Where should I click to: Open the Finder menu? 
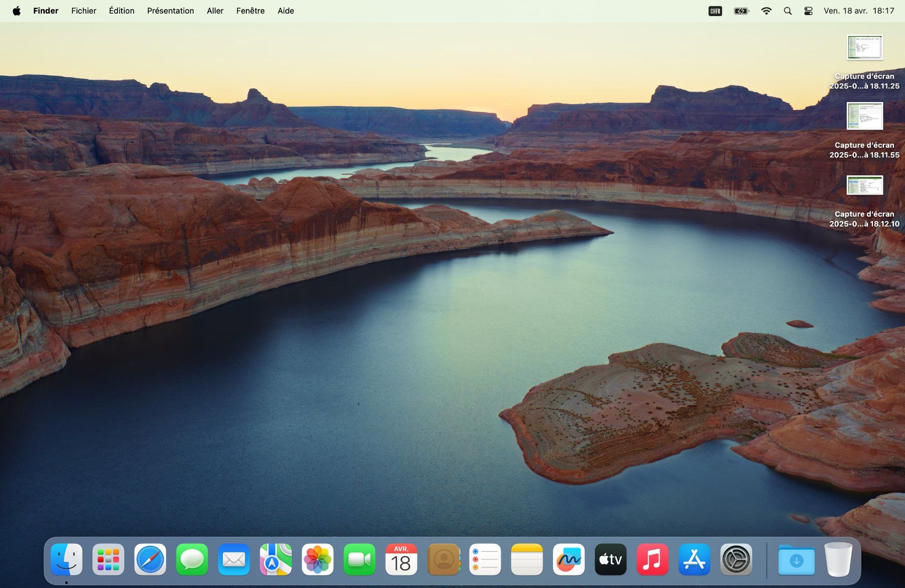46,11
